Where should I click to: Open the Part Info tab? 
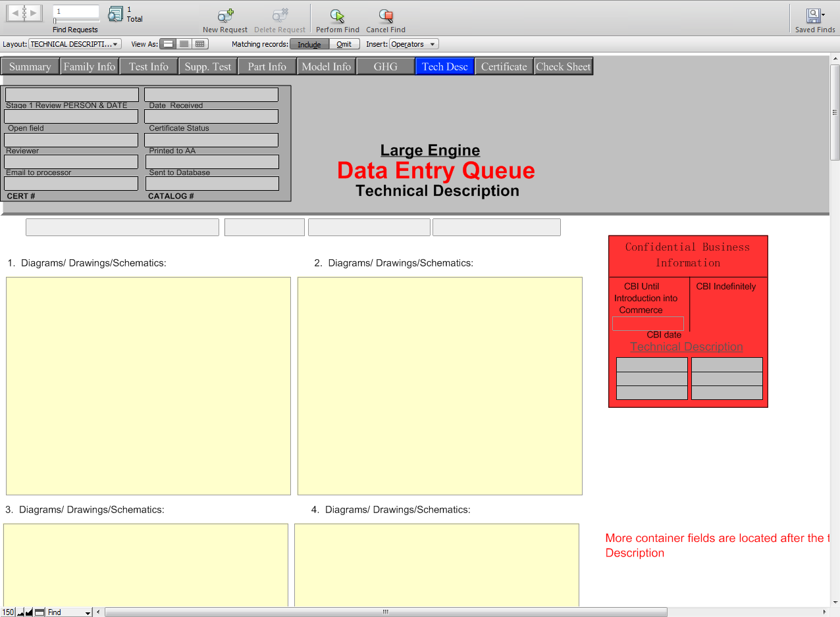267,66
